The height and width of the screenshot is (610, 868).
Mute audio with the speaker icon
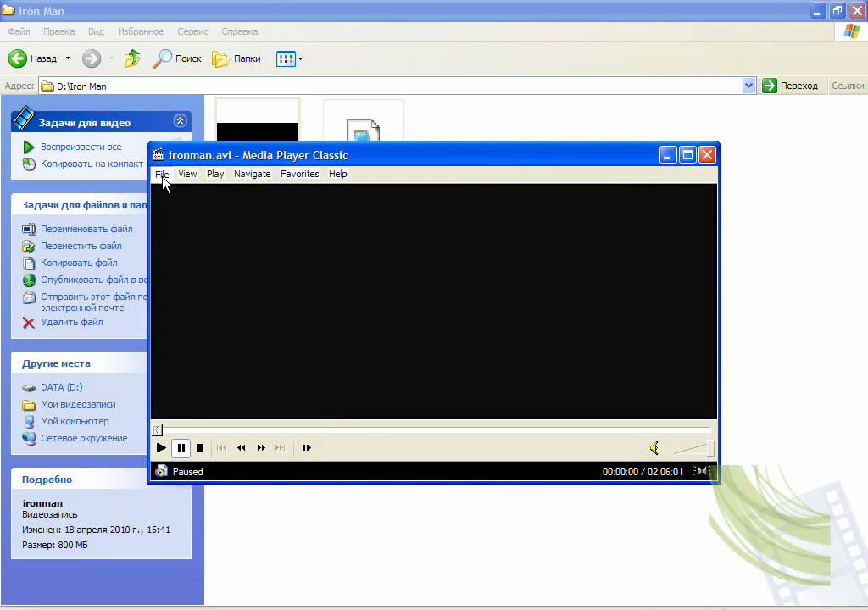(x=655, y=448)
